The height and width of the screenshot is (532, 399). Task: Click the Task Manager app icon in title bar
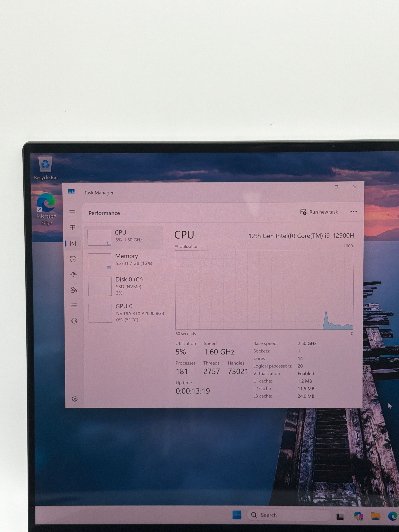click(71, 191)
